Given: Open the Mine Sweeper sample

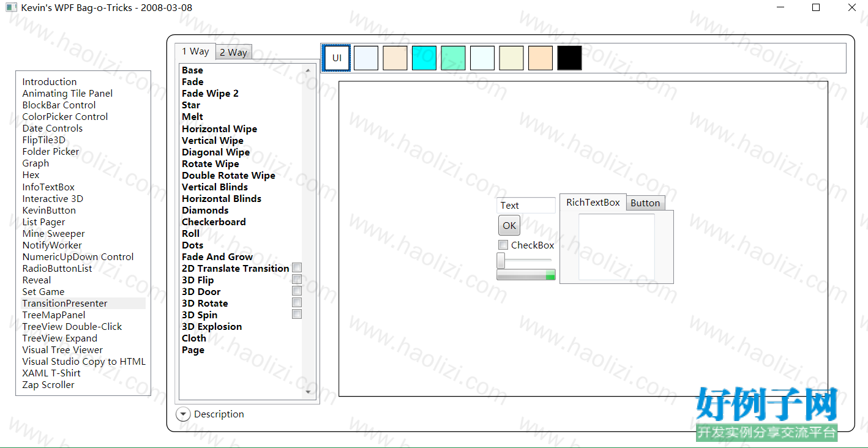Looking at the screenshot, I should (53, 234).
